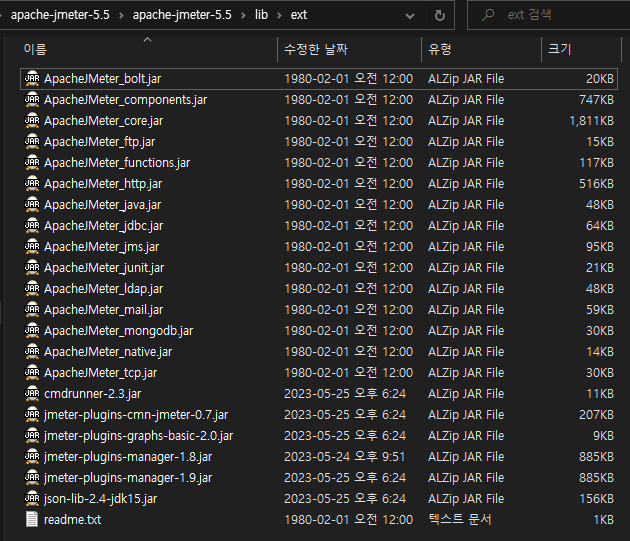The height and width of the screenshot is (541, 630).
Task: Sort files by 수정한 날짜 column
Action: (316, 49)
